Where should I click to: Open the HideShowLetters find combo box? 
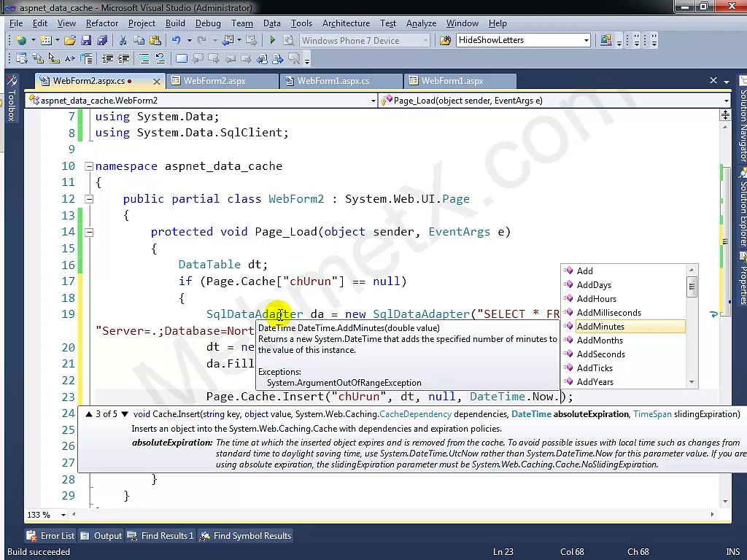click(x=524, y=41)
